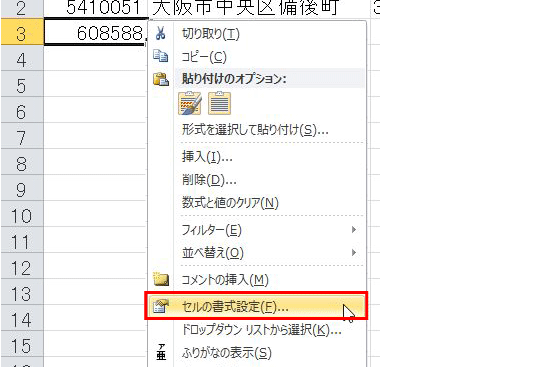Choose the plain clipboard paste option icon
This screenshot has height=367, width=535.
[219, 103]
